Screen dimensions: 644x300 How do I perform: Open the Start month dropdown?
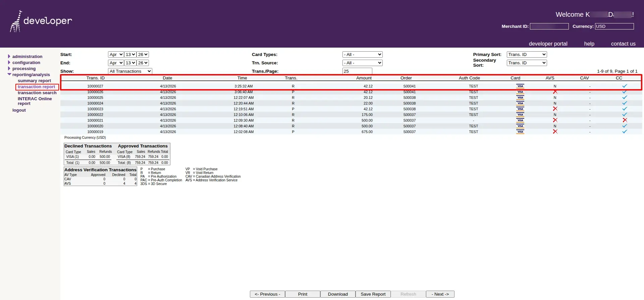point(116,54)
